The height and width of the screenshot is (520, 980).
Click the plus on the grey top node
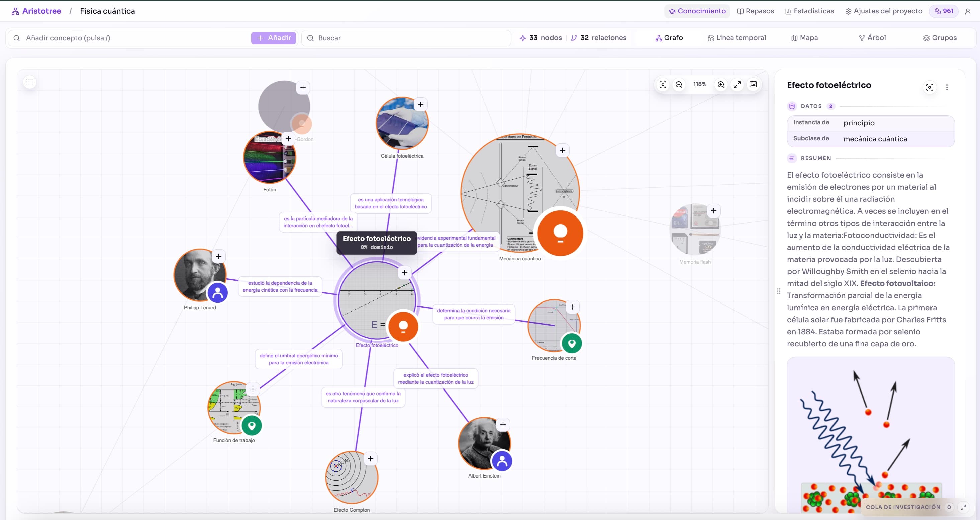(x=302, y=88)
